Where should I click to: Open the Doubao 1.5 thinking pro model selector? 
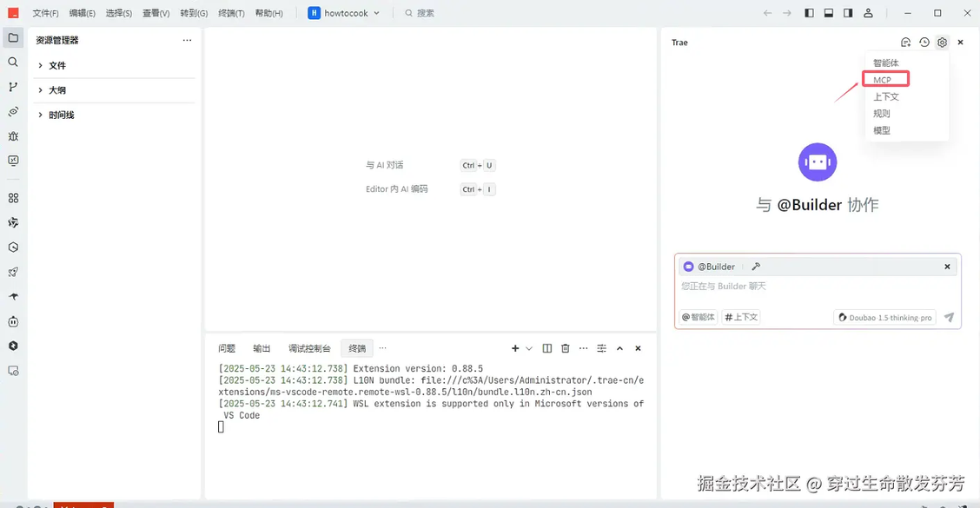click(885, 318)
